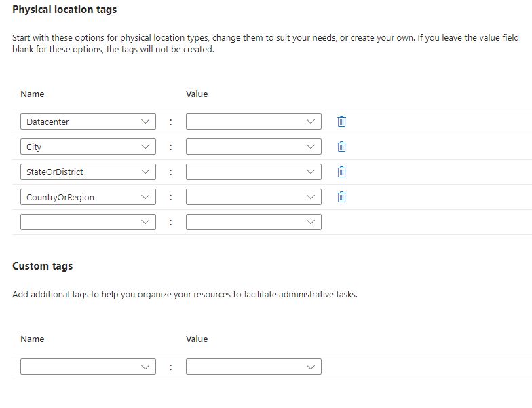
Task: Delete the City tag row
Action: 341,147
